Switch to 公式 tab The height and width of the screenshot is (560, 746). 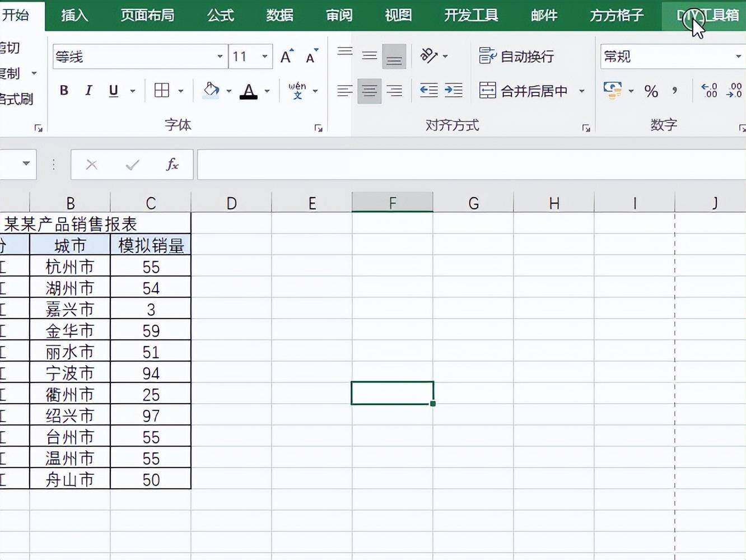pos(221,15)
